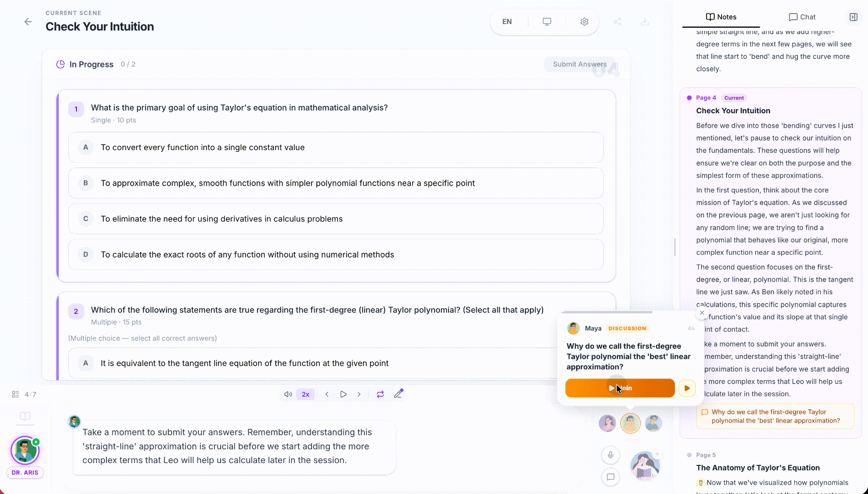
Task: Open the presentation display mode icon
Action: (546, 21)
